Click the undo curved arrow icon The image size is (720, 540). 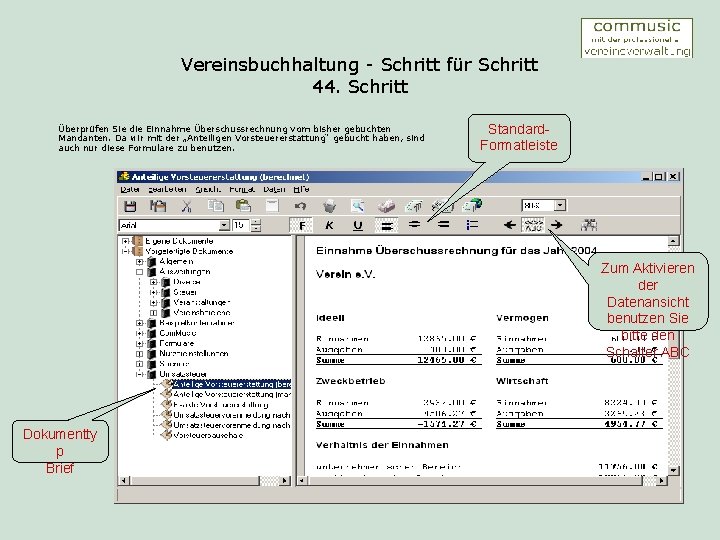tap(300, 206)
